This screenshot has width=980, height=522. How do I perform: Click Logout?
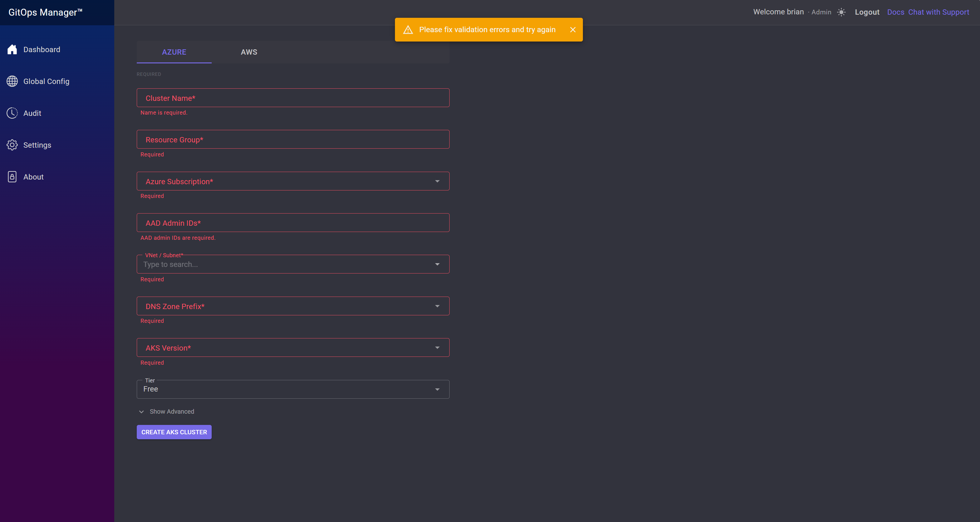pos(867,12)
